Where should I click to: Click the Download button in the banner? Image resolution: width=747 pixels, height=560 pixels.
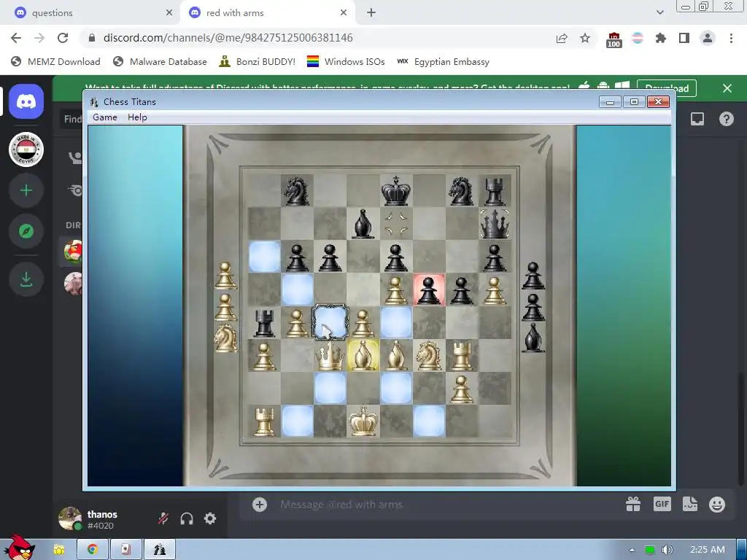tap(667, 88)
